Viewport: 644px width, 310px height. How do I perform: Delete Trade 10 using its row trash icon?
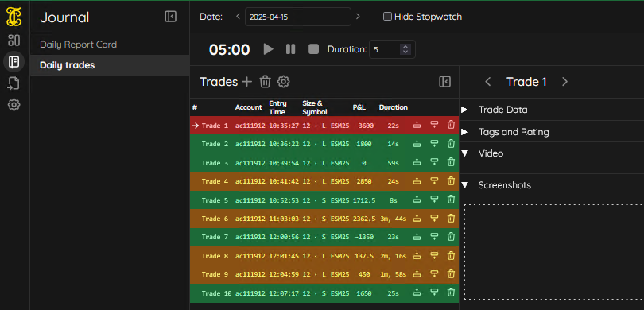451,293
